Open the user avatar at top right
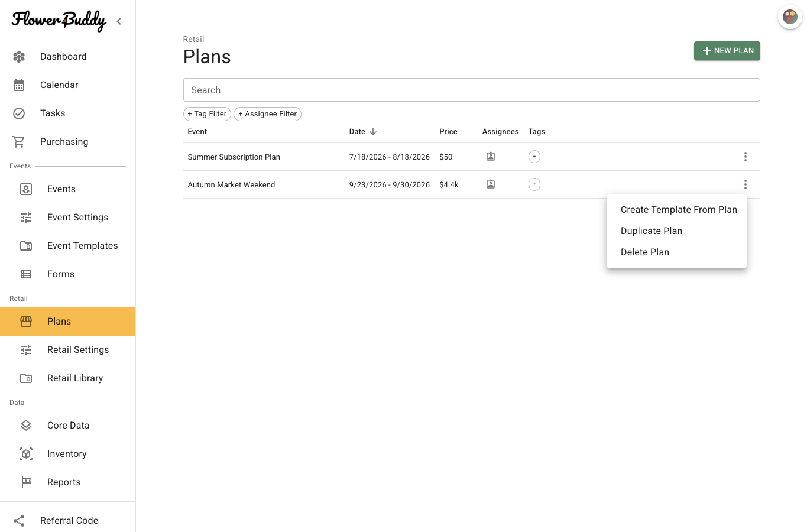The image size is (807, 532). (790, 17)
